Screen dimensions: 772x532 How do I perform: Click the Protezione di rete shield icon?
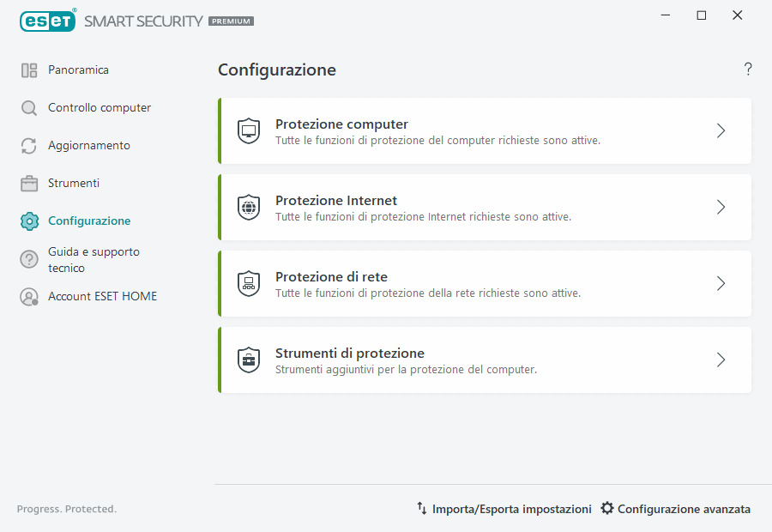(x=249, y=283)
